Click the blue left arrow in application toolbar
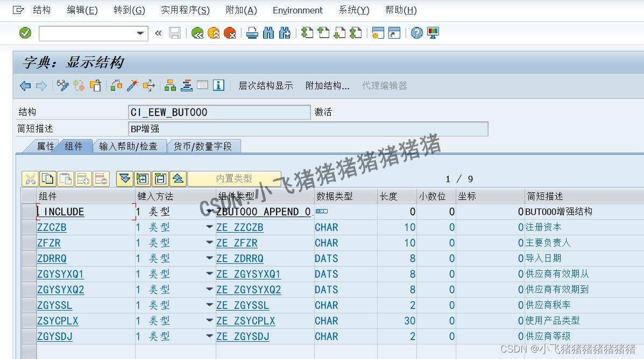The width and height of the screenshot is (644, 359). pyautogui.click(x=25, y=86)
